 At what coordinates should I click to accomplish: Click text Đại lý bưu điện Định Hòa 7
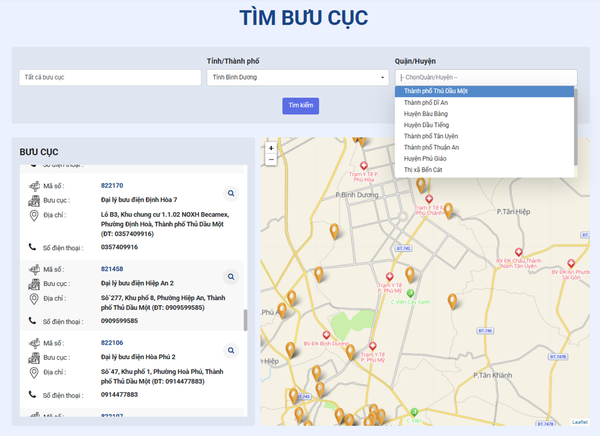pos(139,200)
